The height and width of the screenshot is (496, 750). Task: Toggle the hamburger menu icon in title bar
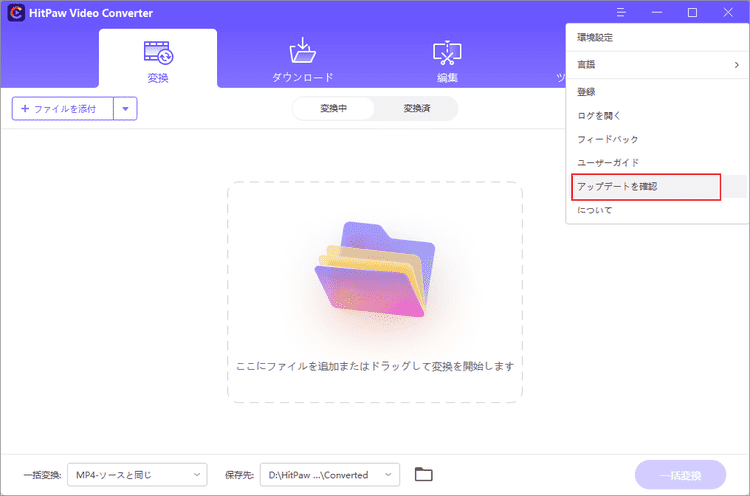pyautogui.click(x=621, y=12)
